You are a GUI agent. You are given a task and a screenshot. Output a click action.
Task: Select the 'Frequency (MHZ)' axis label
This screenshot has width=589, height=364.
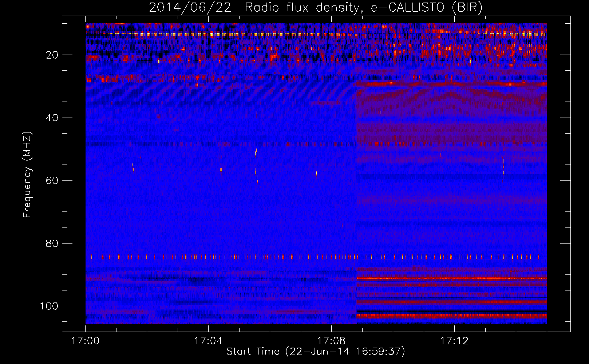27,174
